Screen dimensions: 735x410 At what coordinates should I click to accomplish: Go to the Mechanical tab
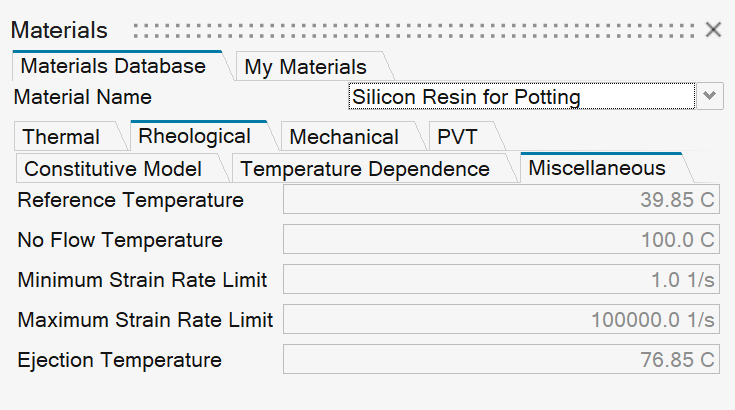point(344,137)
